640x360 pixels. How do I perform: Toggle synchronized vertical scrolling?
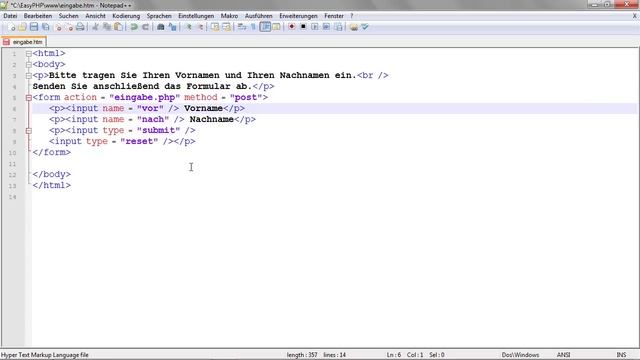(215, 27)
